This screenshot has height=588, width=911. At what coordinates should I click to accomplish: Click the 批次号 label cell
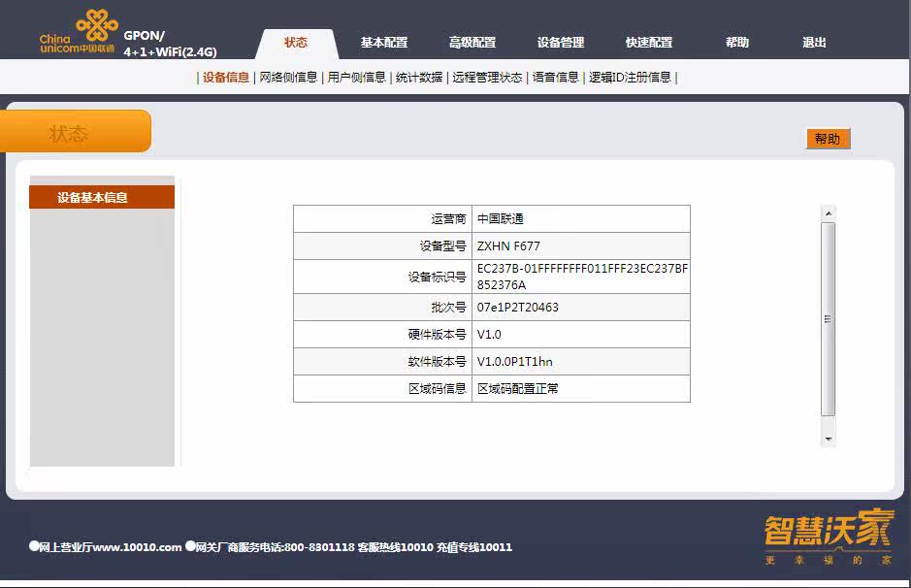(383, 308)
